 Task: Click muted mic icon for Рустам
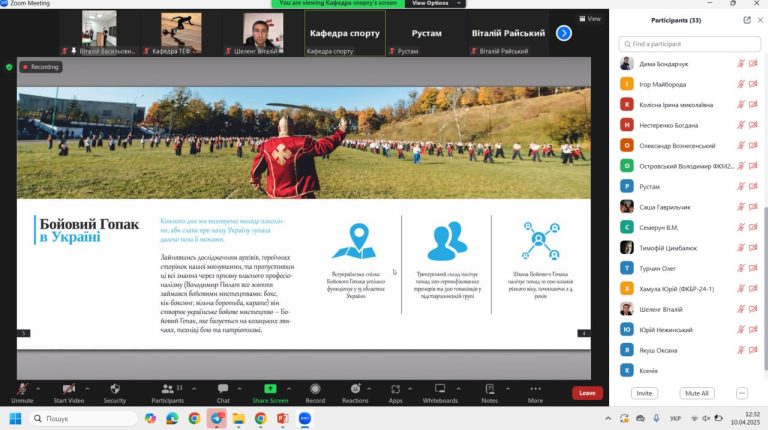[x=741, y=187]
